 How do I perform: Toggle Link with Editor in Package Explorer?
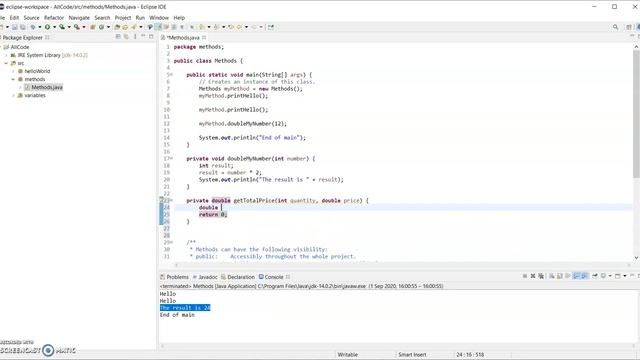pyautogui.click(x=126, y=37)
